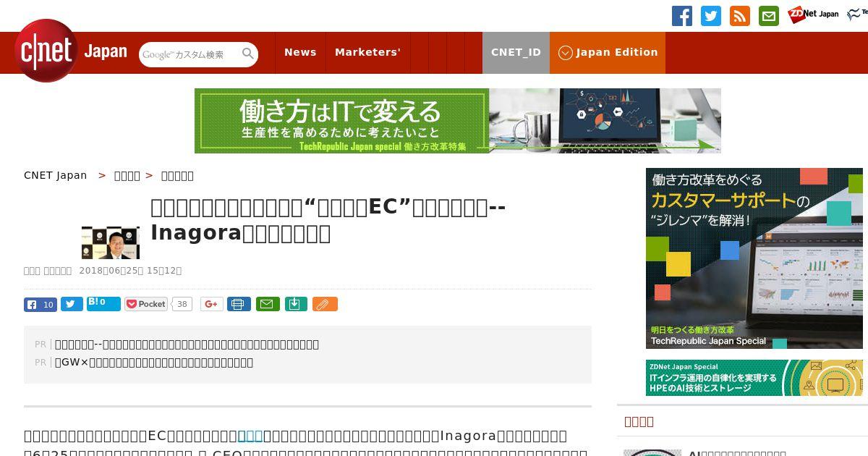Open the email newsletter icon in top bar
Screen dimensions: 868x456
[768, 16]
